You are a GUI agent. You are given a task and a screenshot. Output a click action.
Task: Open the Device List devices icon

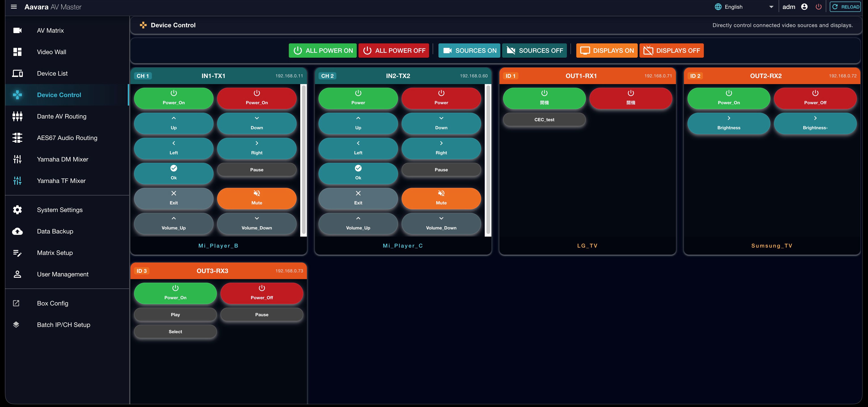(x=17, y=73)
